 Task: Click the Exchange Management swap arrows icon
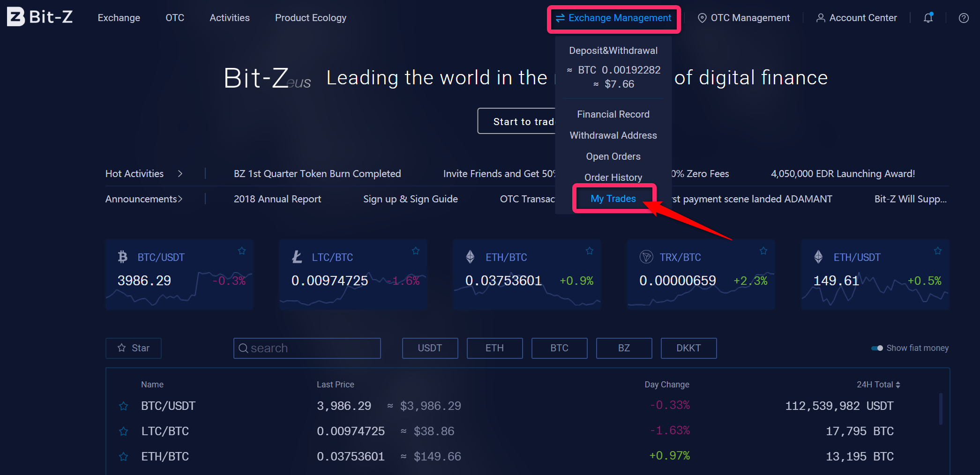click(x=560, y=18)
